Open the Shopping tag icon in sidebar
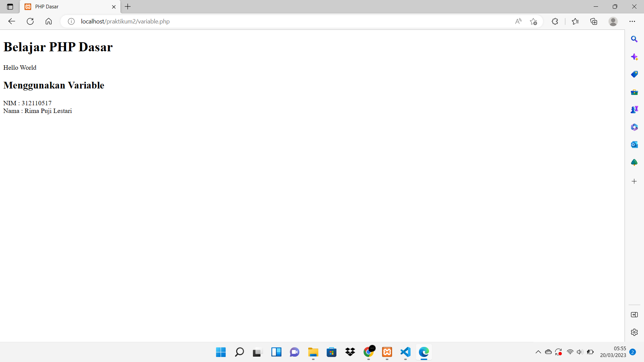Screen dimensions: 644x362 [x=634, y=74]
